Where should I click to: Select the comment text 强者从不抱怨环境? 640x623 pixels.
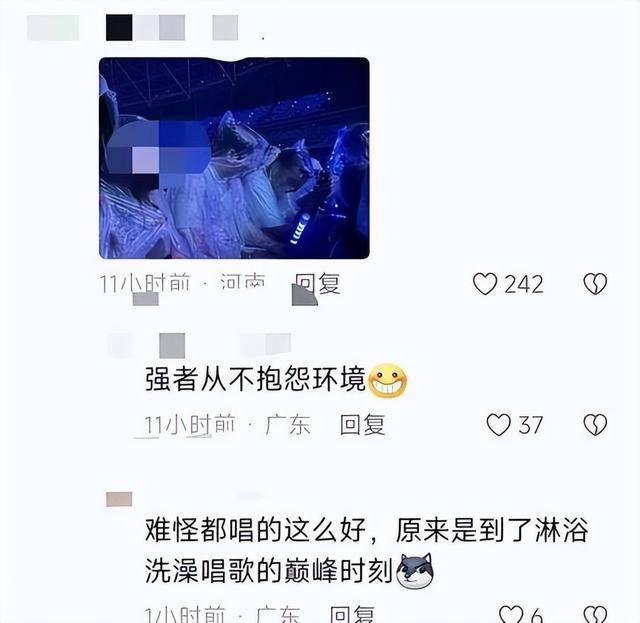(255, 380)
